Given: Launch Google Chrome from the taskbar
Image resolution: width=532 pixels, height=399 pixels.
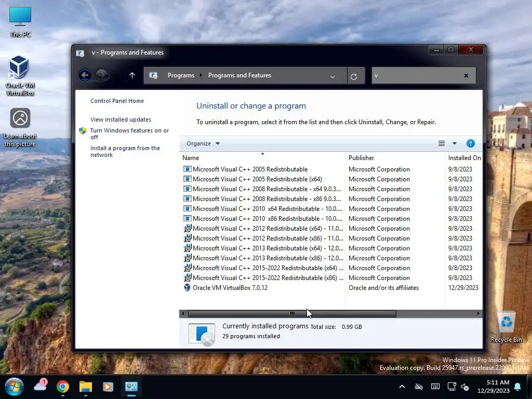Looking at the screenshot, I should [x=63, y=387].
